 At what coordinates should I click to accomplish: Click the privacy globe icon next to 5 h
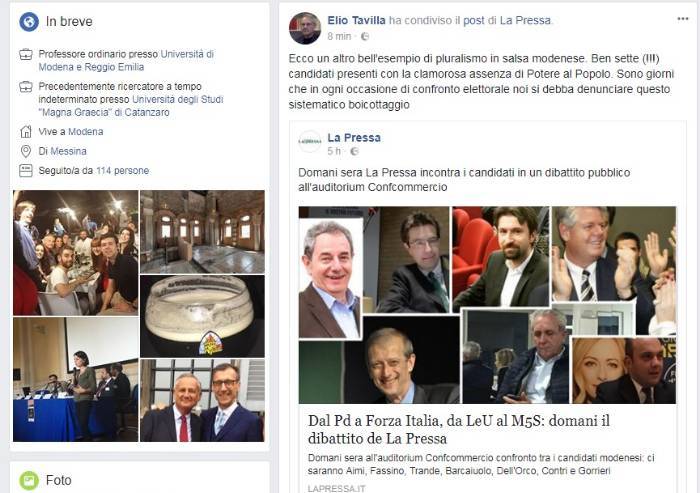pyautogui.click(x=354, y=151)
